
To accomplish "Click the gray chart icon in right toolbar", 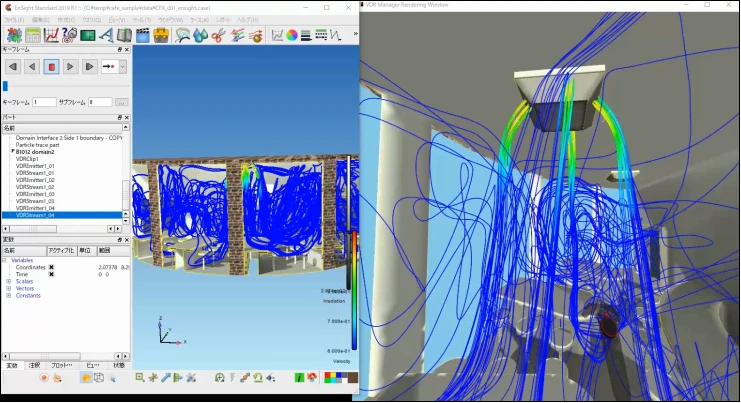I will coord(277,35).
